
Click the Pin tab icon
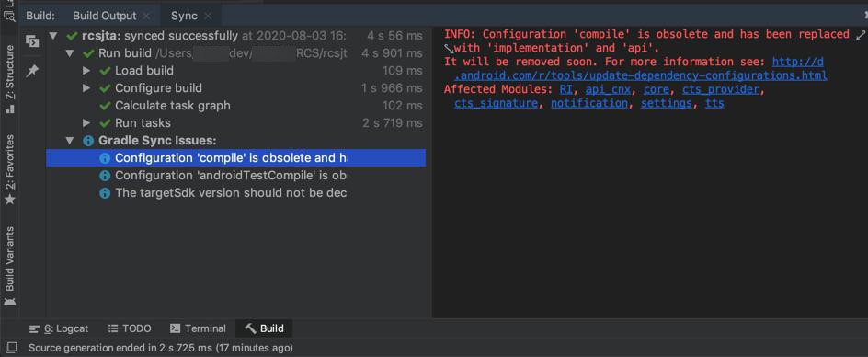tap(33, 71)
